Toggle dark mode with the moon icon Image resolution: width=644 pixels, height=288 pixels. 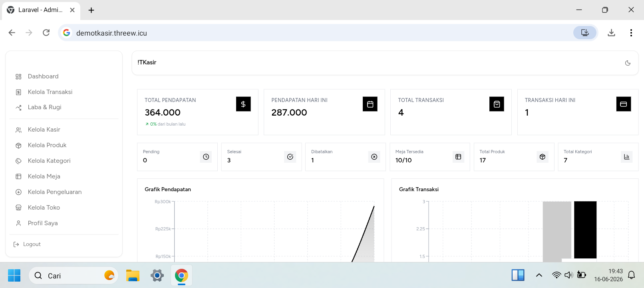[x=628, y=63]
